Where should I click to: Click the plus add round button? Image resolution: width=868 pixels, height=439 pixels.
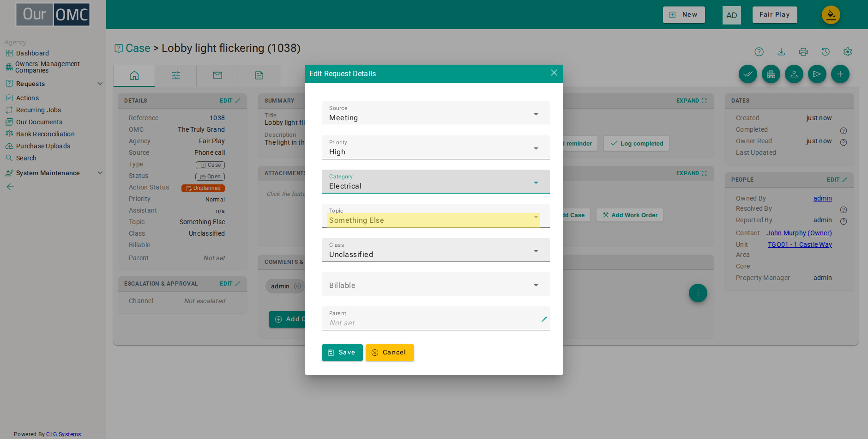[x=840, y=74]
